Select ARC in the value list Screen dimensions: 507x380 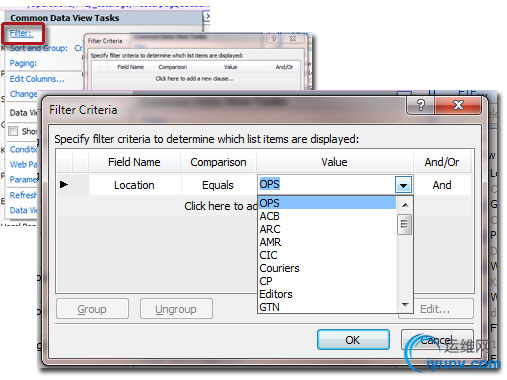tap(327, 229)
